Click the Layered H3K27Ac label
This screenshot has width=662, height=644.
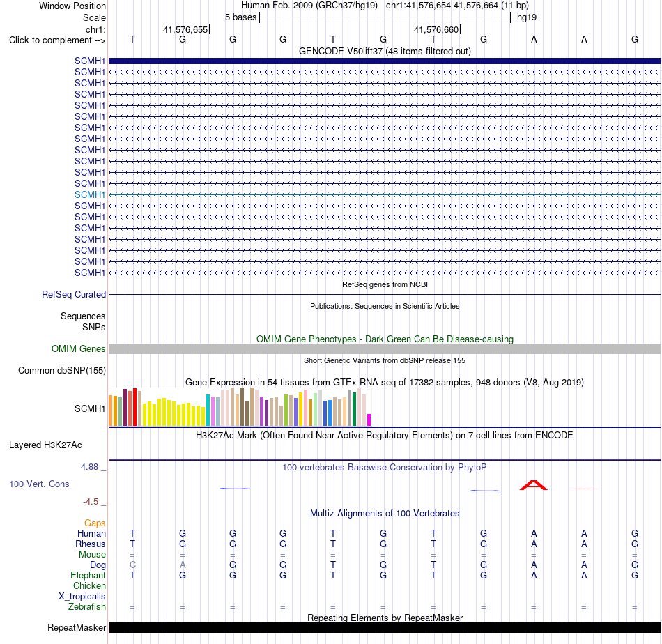(45, 445)
